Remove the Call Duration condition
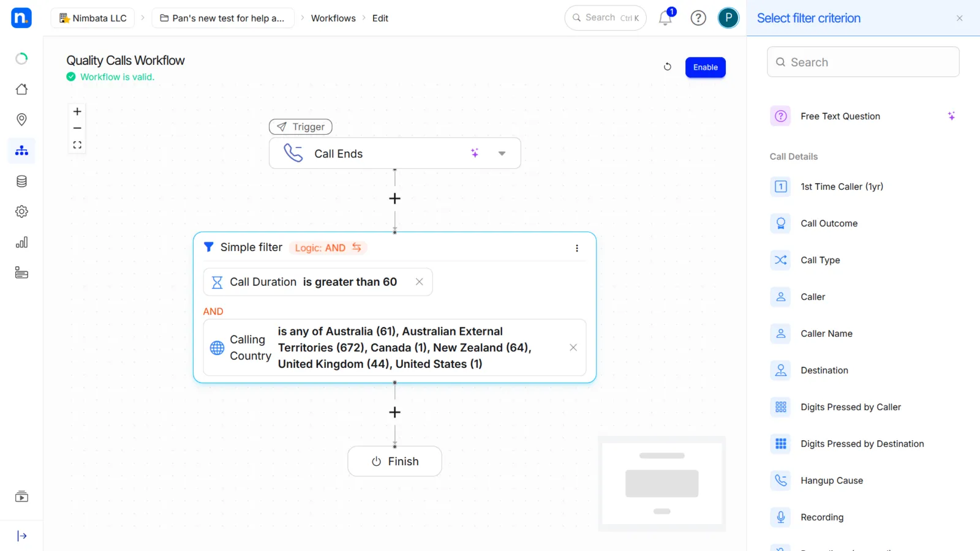 point(420,282)
